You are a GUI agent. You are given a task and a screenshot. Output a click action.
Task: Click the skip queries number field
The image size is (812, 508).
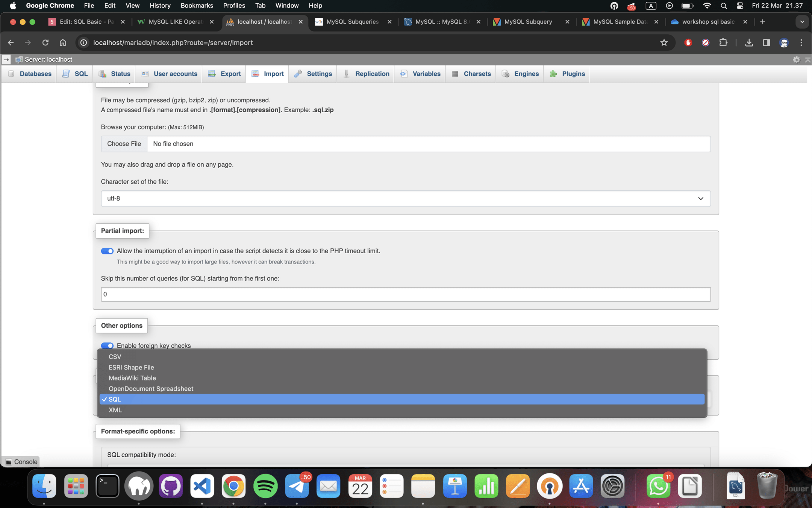405,294
